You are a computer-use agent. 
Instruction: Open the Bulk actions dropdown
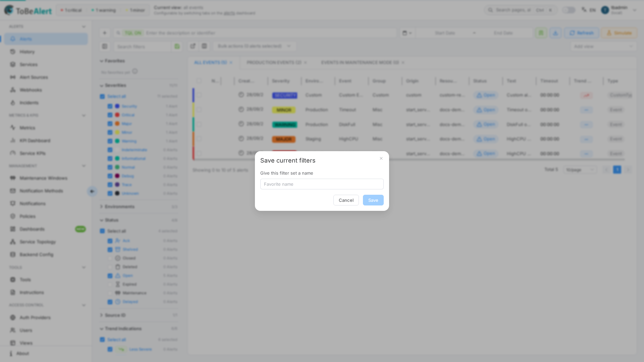[x=254, y=46]
